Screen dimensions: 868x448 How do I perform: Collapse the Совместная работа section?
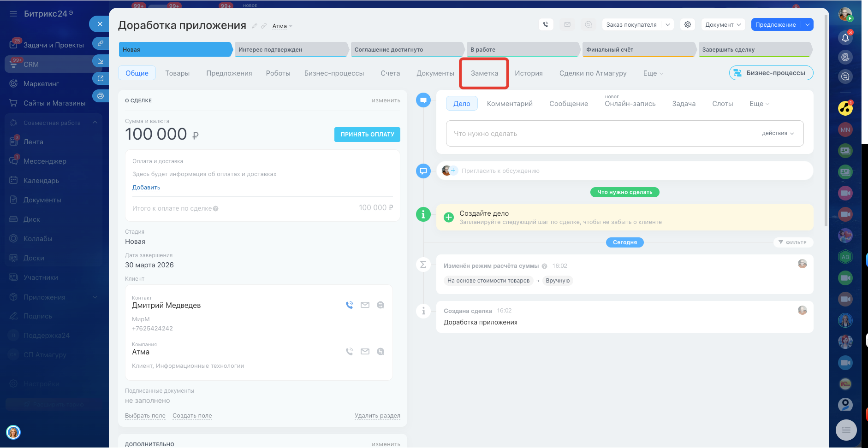(95, 123)
